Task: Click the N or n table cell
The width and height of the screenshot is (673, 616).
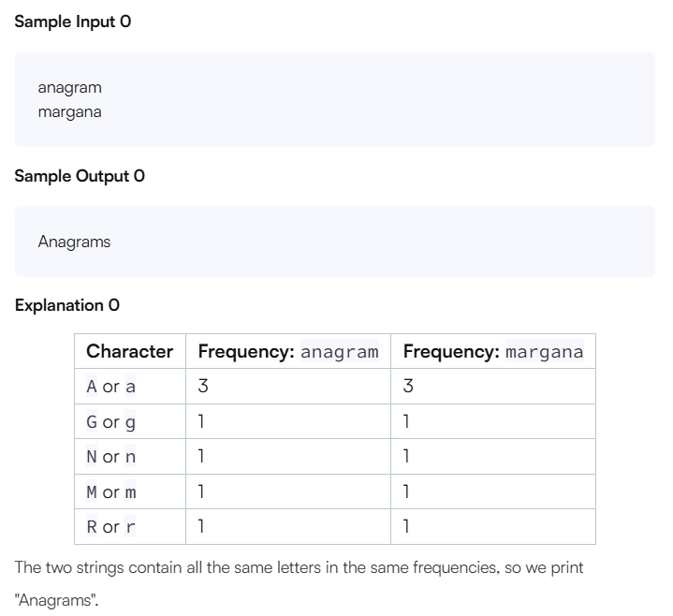Action: pos(130,456)
